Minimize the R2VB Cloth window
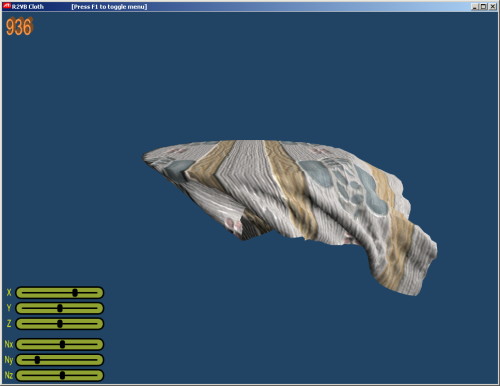The image size is (500, 386). (475, 6)
